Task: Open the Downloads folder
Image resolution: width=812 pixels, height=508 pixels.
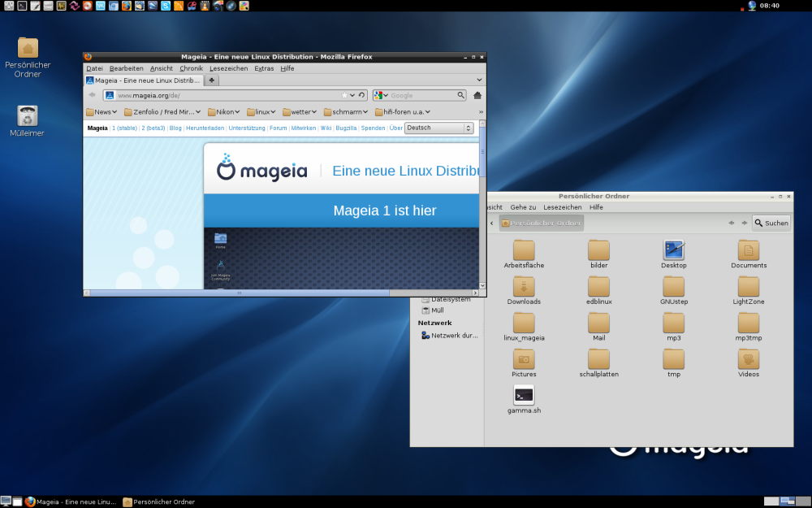Action: [x=524, y=290]
